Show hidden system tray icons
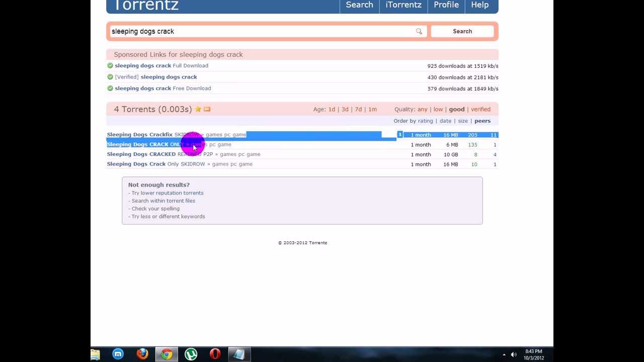 pyautogui.click(x=504, y=354)
